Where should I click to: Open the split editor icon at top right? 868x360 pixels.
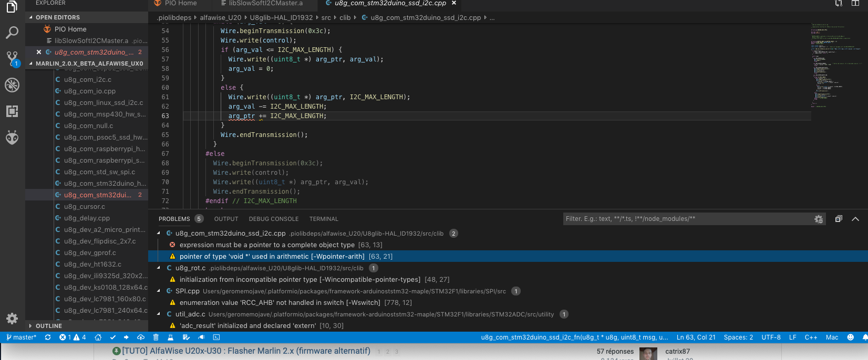(855, 3)
